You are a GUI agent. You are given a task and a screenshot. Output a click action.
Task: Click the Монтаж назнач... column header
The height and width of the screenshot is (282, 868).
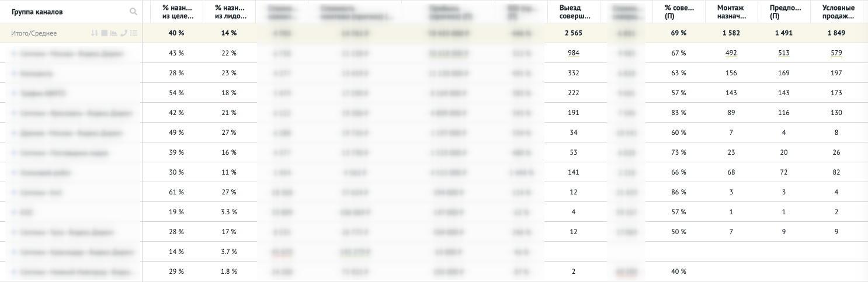point(730,12)
